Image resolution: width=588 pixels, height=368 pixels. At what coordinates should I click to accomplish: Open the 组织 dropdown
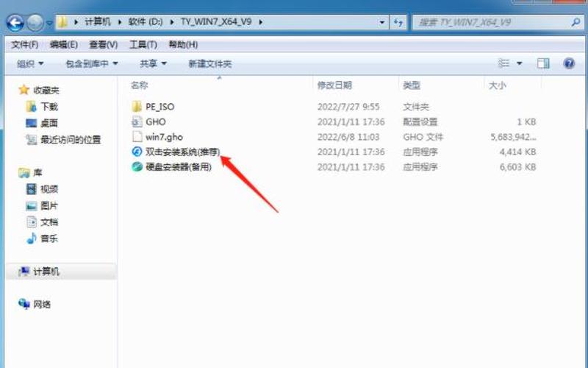pyautogui.click(x=30, y=63)
